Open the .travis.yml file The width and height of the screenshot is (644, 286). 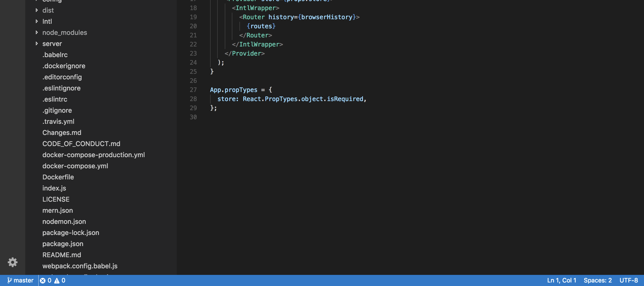(58, 121)
